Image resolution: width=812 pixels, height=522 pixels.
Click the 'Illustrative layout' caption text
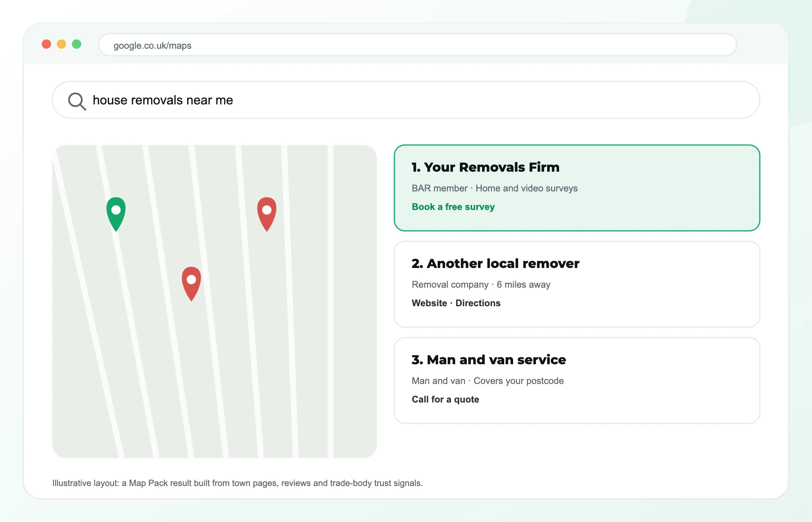coord(237,483)
